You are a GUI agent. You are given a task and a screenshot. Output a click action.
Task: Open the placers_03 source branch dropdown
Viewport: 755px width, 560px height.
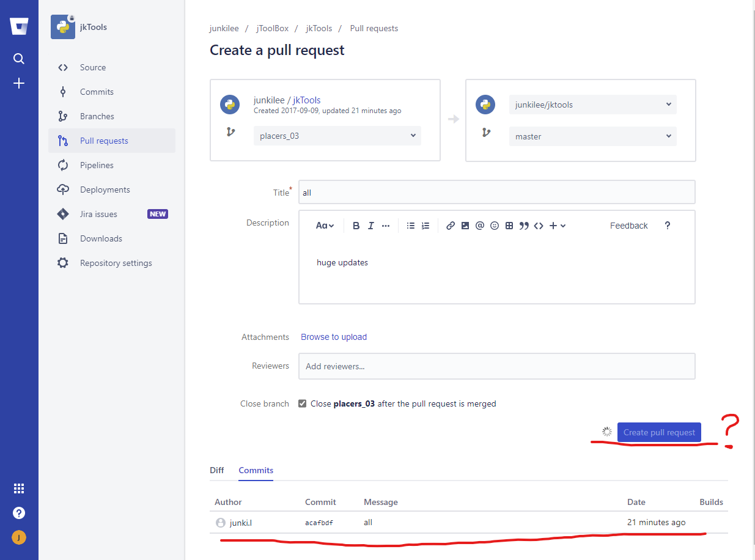[x=337, y=136]
